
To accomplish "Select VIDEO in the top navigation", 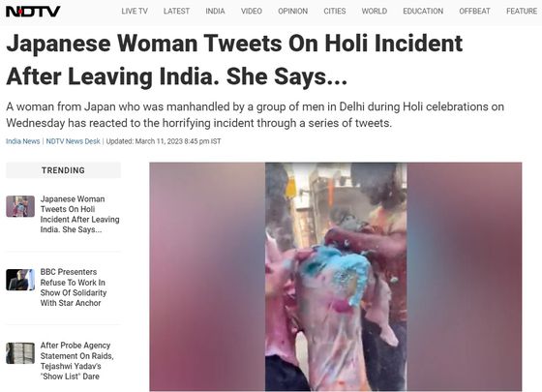I will [252, 11].
